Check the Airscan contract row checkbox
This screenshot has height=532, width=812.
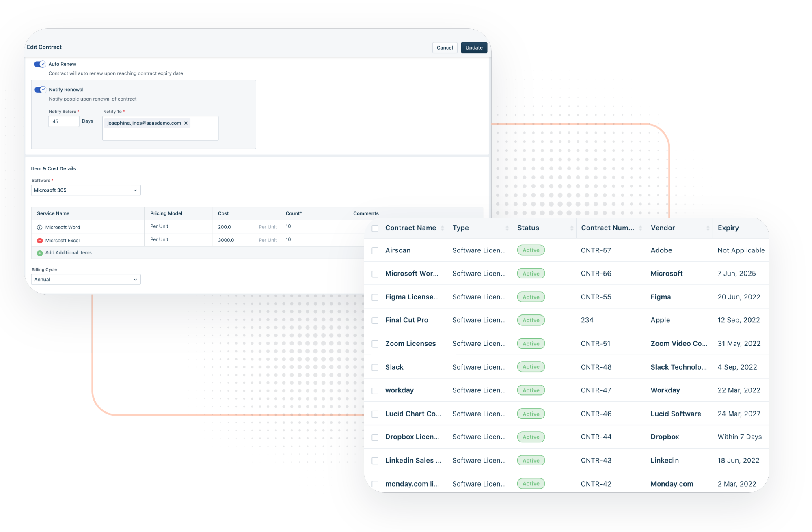[374, 250]
